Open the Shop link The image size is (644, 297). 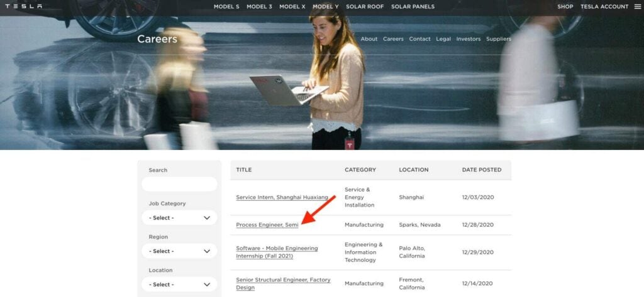pos(565,6)
